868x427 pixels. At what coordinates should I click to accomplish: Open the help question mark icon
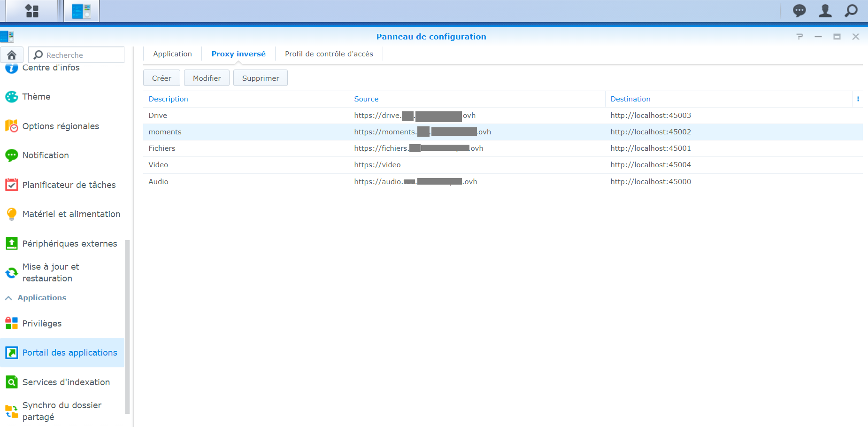(x=799, y=37)
